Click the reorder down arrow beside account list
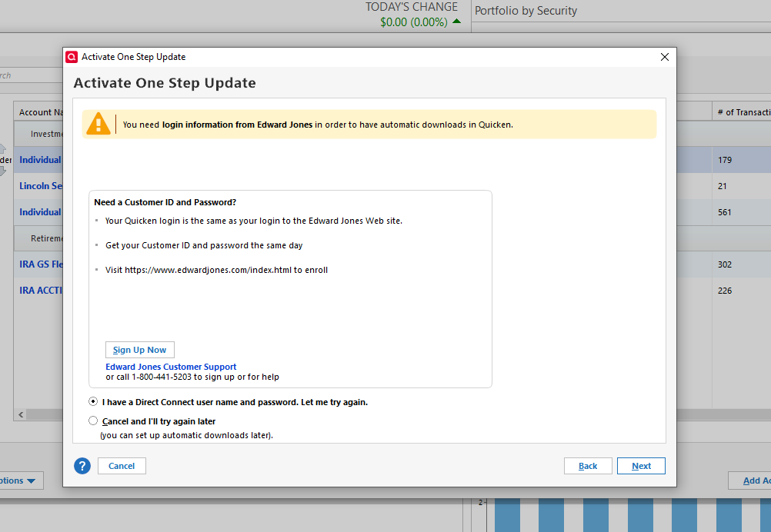Image resolution: width=771 pixels, height=532 pixels. tap(3, 171)
